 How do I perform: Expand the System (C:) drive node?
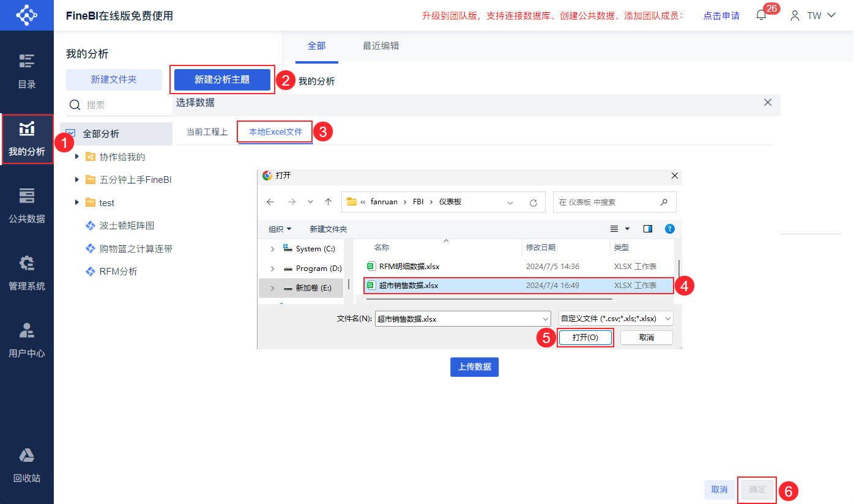point(272,249)
